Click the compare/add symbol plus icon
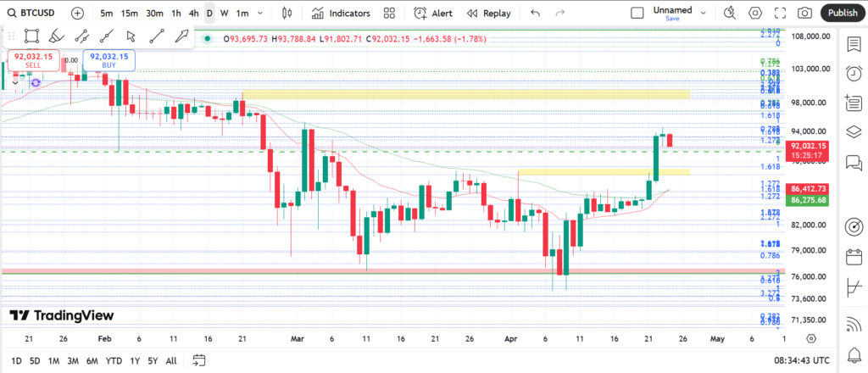 pyautogui.click(x=78, y=13)
